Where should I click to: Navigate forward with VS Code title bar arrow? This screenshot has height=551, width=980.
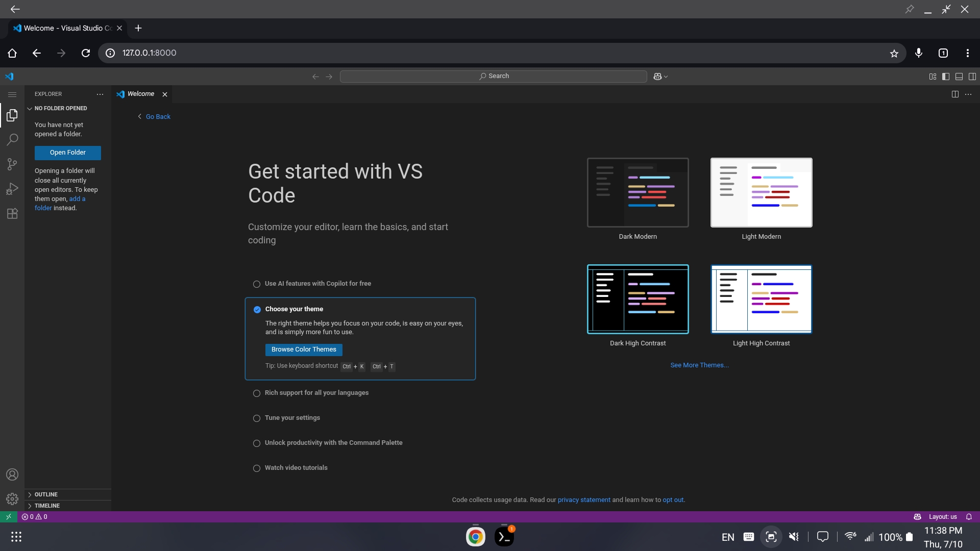[x=329, y=77]
